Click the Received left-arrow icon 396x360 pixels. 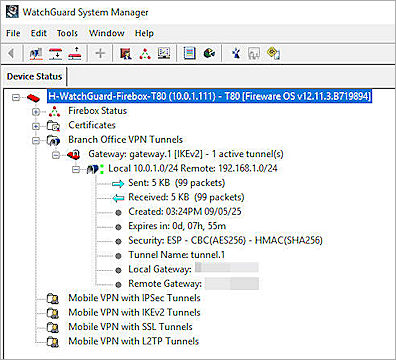pos(118,198)
